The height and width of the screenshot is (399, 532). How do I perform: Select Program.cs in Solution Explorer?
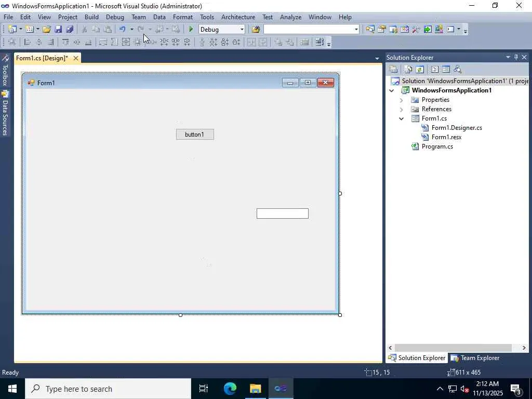437,147
